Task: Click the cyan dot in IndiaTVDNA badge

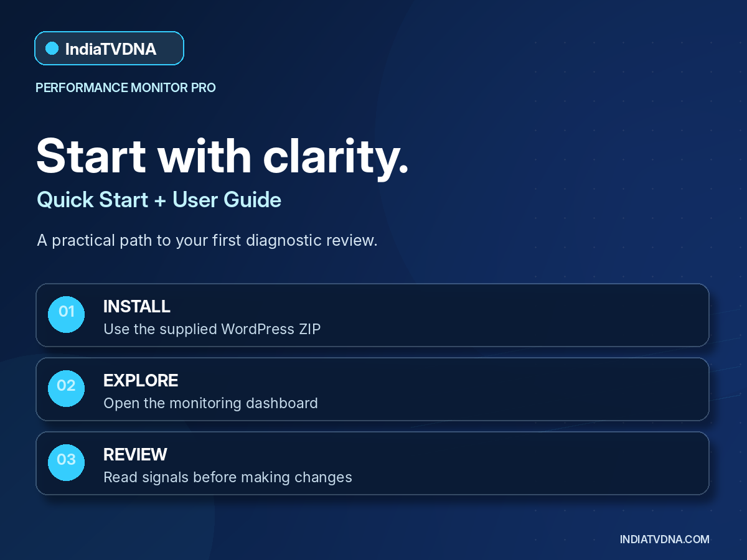Action: tap(52, 49)
